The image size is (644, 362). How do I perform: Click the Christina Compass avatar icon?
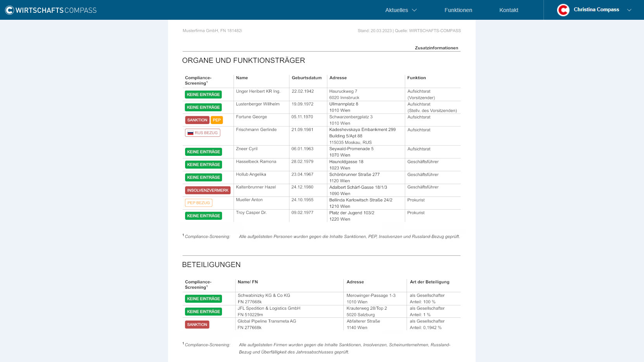point(563,10)
